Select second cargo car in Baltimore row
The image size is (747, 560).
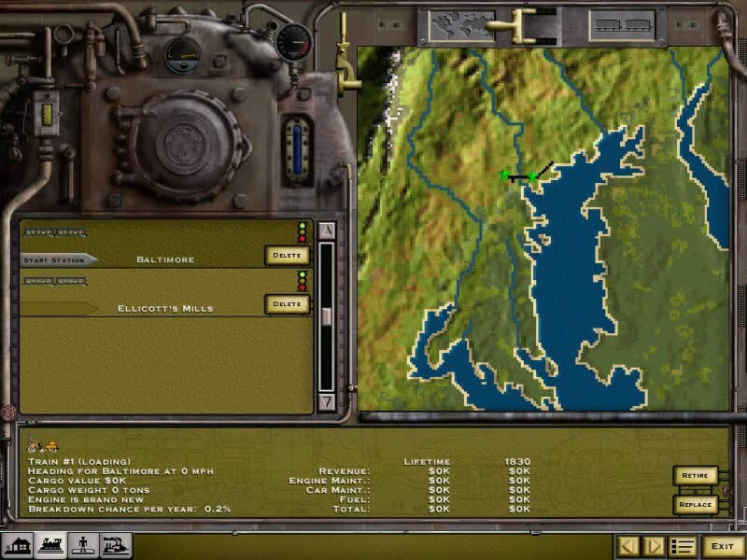tap(71, 232)
